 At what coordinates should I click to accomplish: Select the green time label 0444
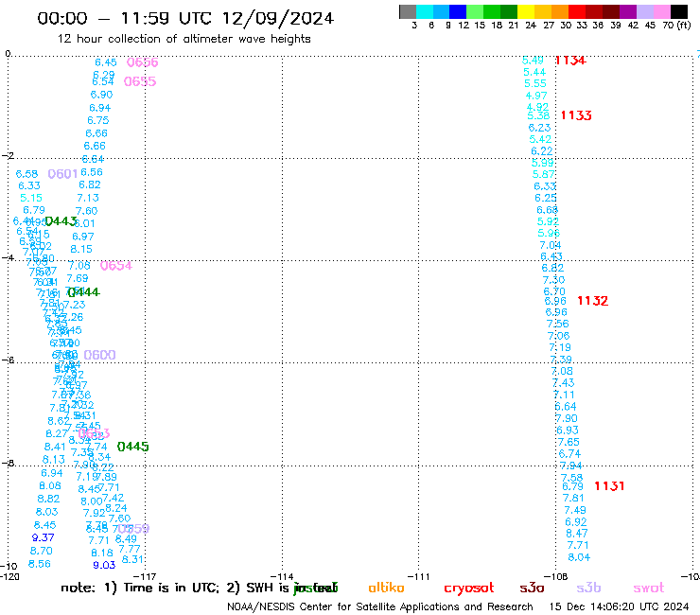click(84, 292)
